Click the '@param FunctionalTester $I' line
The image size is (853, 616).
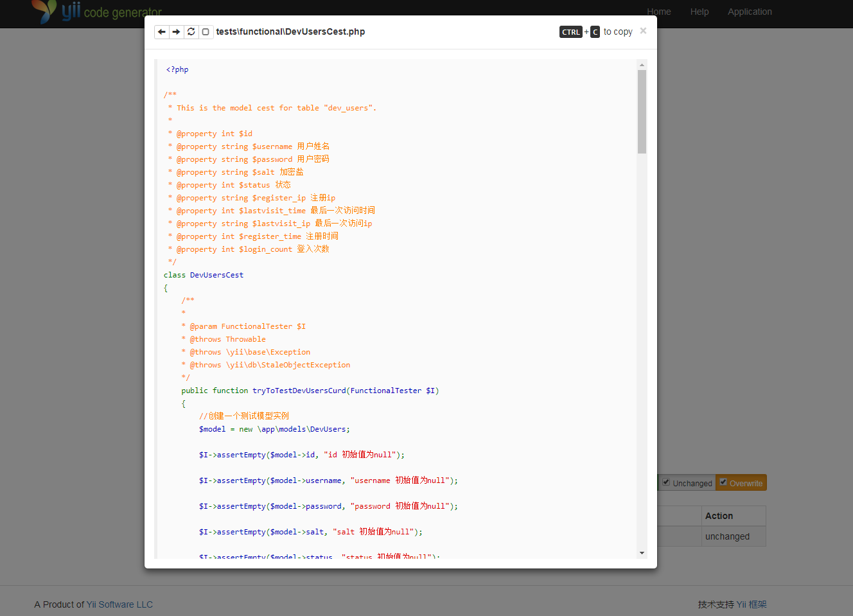(x=243, y=326)
